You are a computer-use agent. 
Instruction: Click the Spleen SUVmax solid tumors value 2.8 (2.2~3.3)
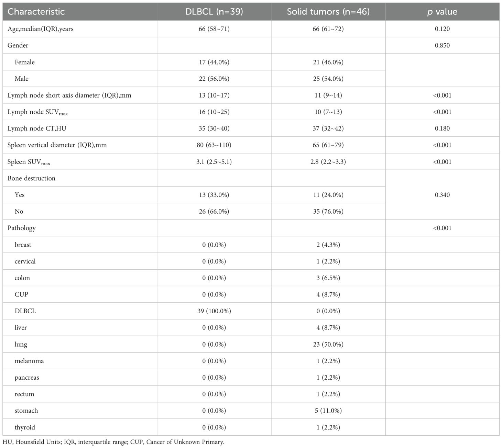click(328, 162)
